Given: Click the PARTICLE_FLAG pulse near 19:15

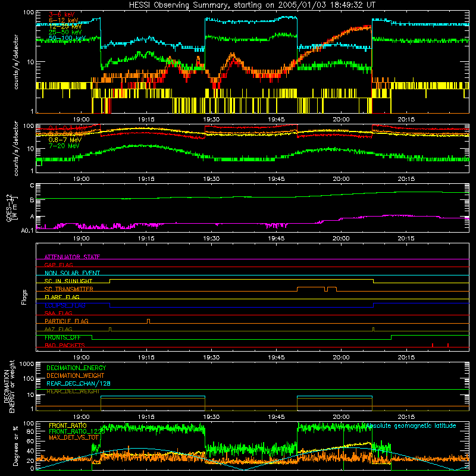Looking at the screenshot, I should coord(148,321).
